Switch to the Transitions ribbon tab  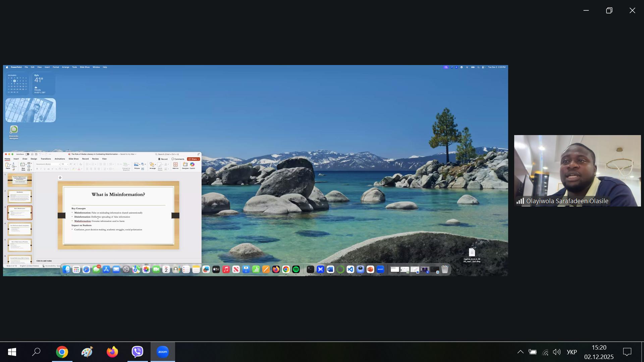coord(46,159)
